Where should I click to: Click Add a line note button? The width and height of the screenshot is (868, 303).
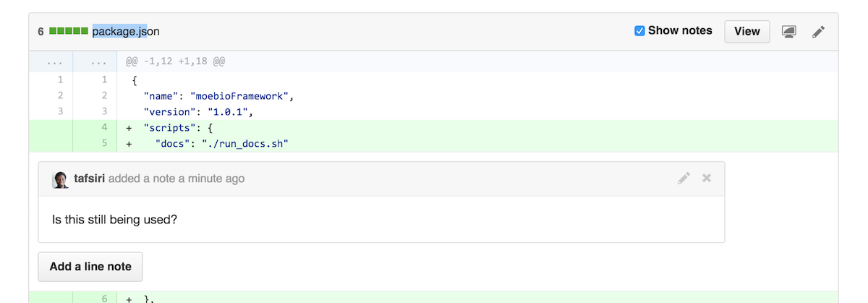coord(90,266)
